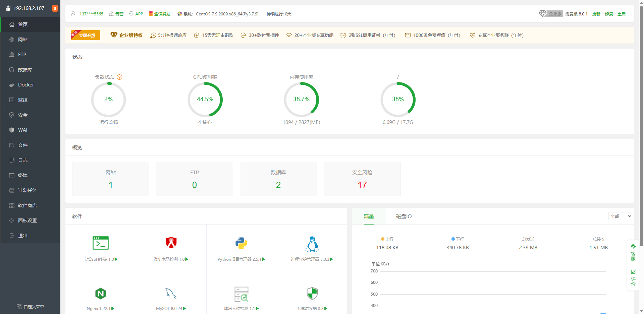Open the 邀请奖励 invitation reward link
Image resolution: width=644 pixels, height=314 pixels.
click(160, 14)
